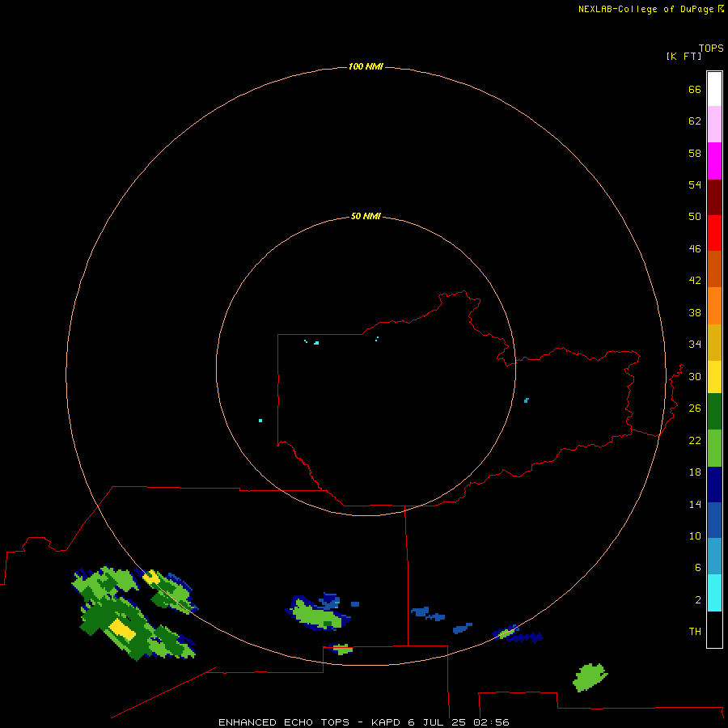
Task: Click the "TH" legend label
Action: click(x=695, y=632)
